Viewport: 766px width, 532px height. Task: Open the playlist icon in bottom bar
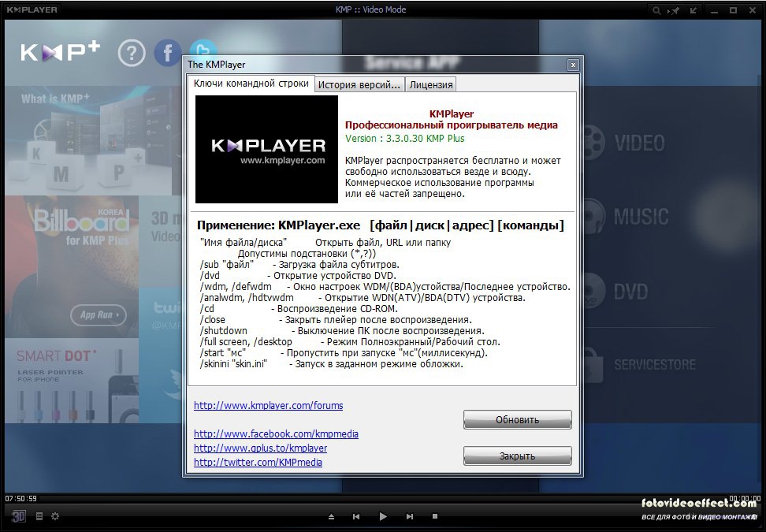coord(39,516)
